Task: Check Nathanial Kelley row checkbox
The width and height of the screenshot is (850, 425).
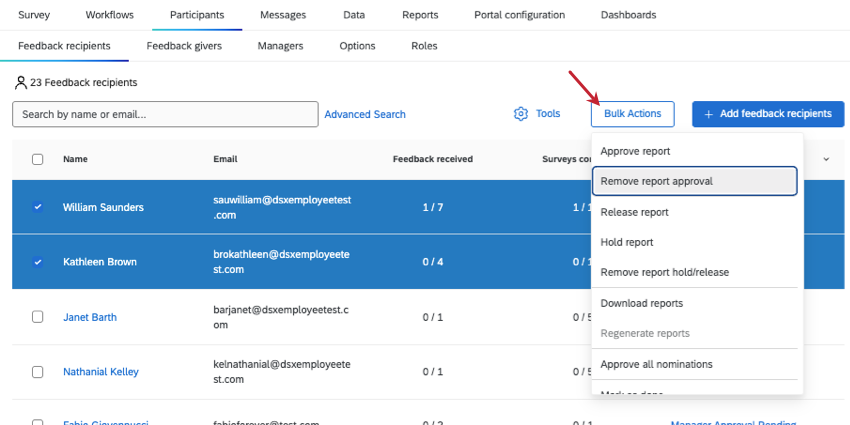Action: point(37,372)
